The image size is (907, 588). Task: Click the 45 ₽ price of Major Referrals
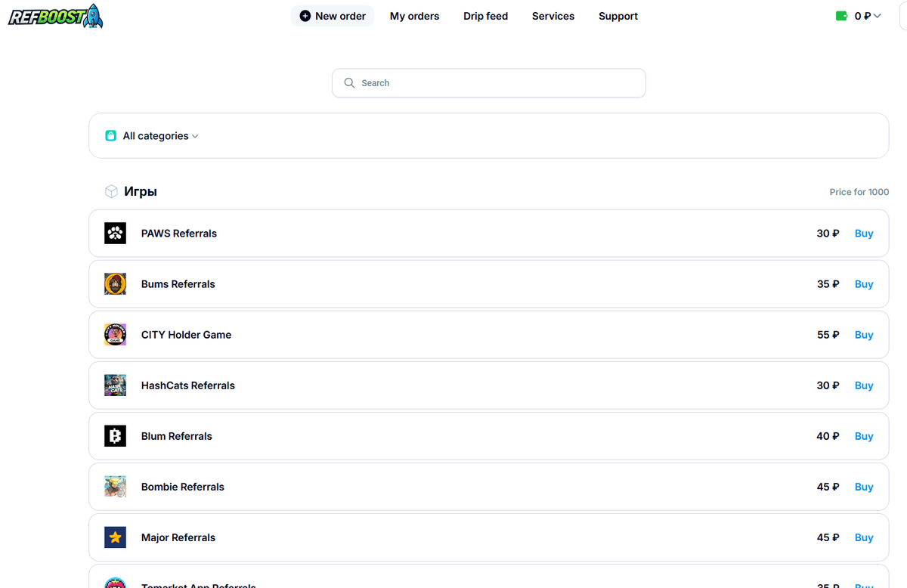[x=828, y=537]
